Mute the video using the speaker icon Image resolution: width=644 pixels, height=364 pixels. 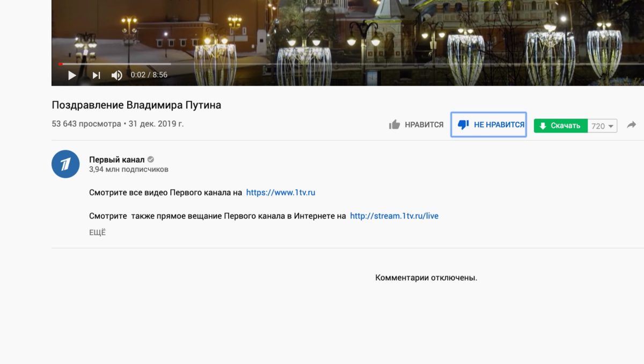point(116,75)
